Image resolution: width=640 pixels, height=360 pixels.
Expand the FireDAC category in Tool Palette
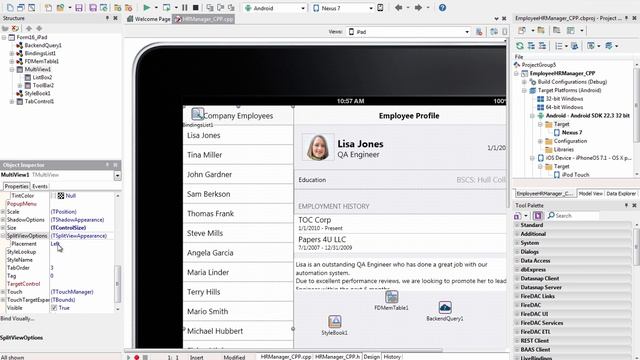(x=517, y=305)
